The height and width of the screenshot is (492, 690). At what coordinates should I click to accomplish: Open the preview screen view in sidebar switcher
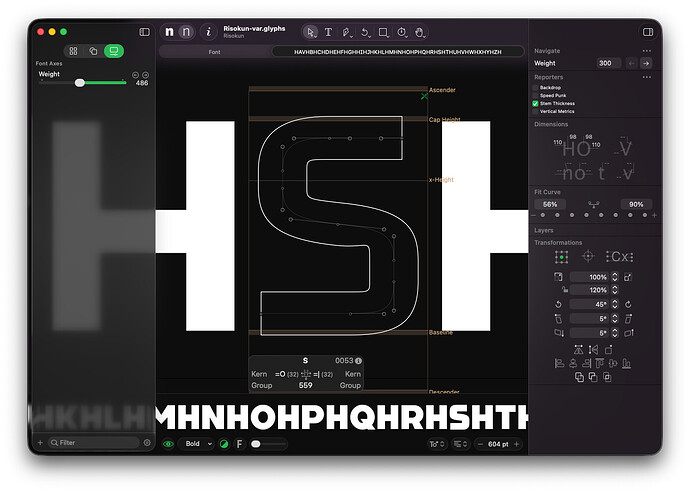coord(114,51)
